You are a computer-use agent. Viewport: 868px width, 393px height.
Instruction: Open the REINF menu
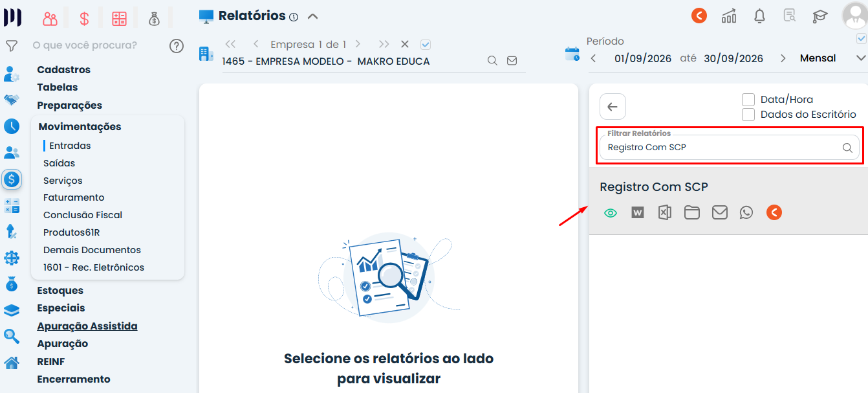(x=51, y=362)
